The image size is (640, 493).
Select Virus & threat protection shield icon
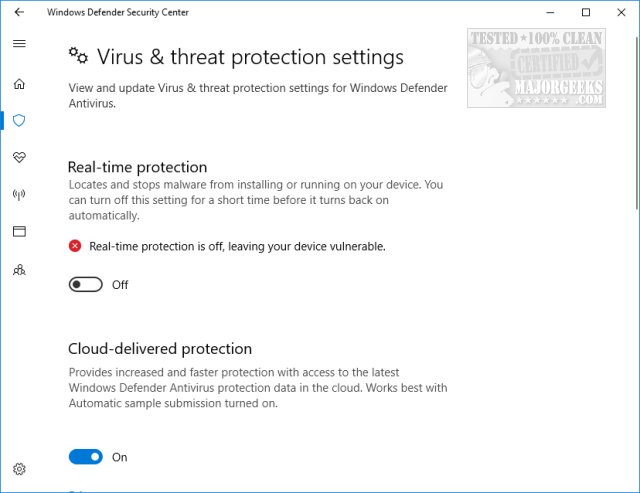(19, 120)
